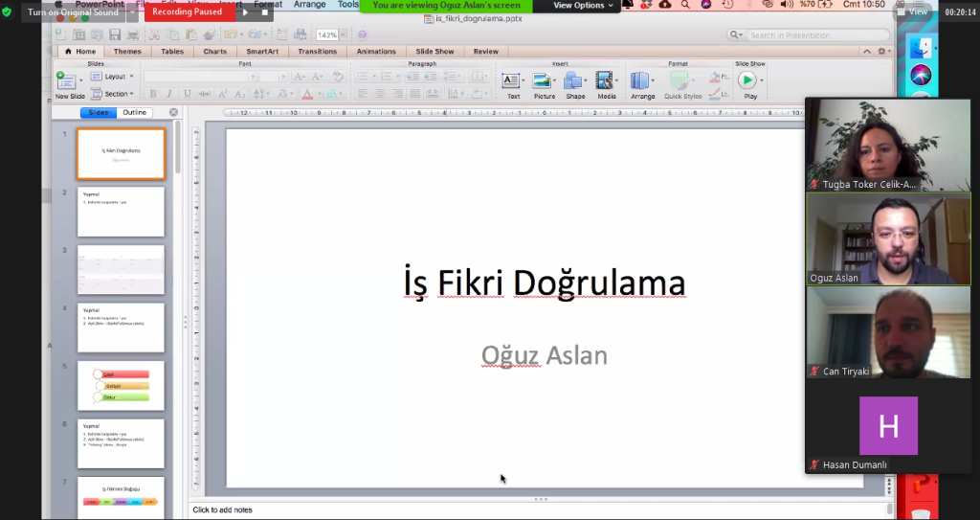Start slideshow with green Play icon
Screen dimensions: 980x520
pyautogui.click(x=747, y=80)
